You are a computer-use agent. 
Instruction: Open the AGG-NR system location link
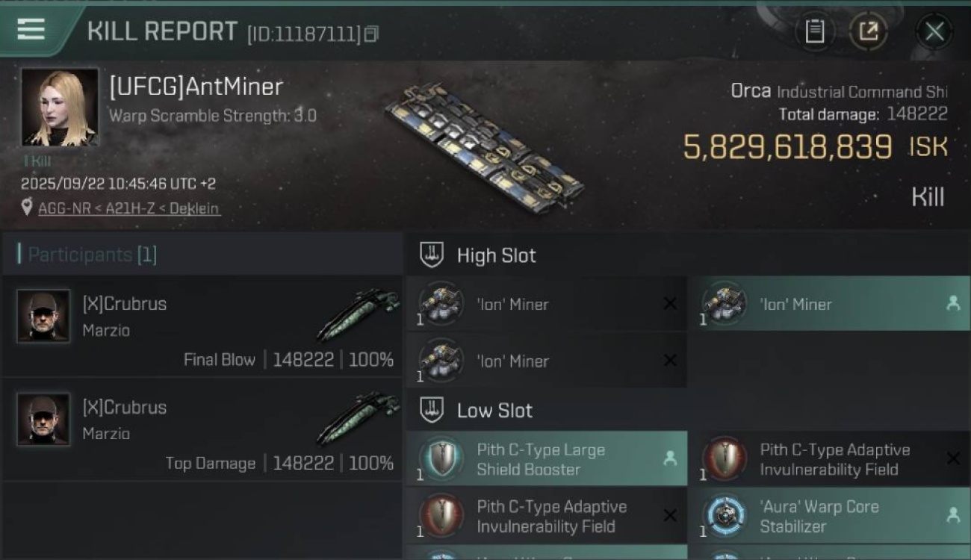point(66,208)
